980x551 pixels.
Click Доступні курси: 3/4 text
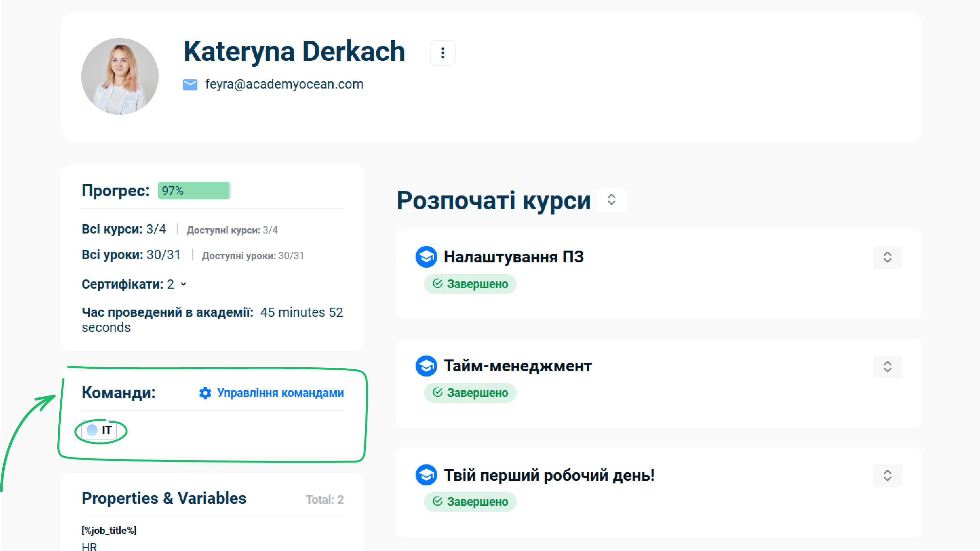point(232,230)
